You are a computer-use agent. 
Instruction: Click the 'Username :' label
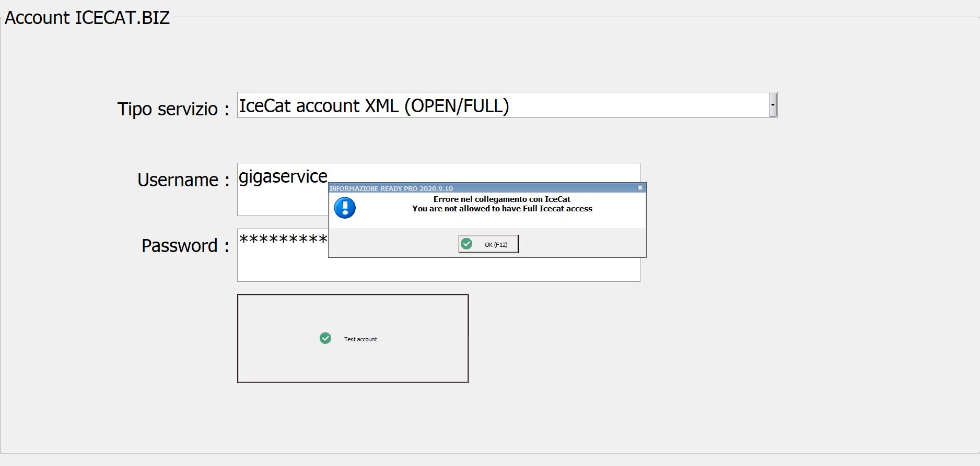pos(183,180)
